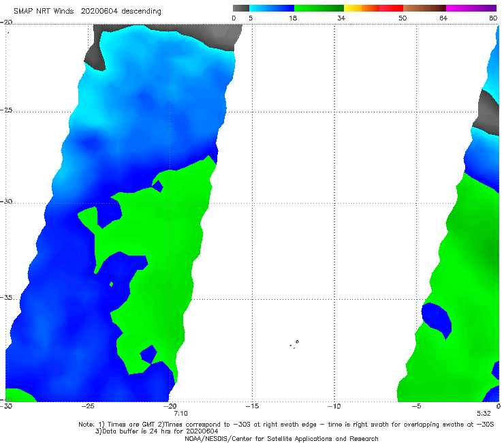Click the date '20200604' in the title
504x443 pixels.
point(99,12)
